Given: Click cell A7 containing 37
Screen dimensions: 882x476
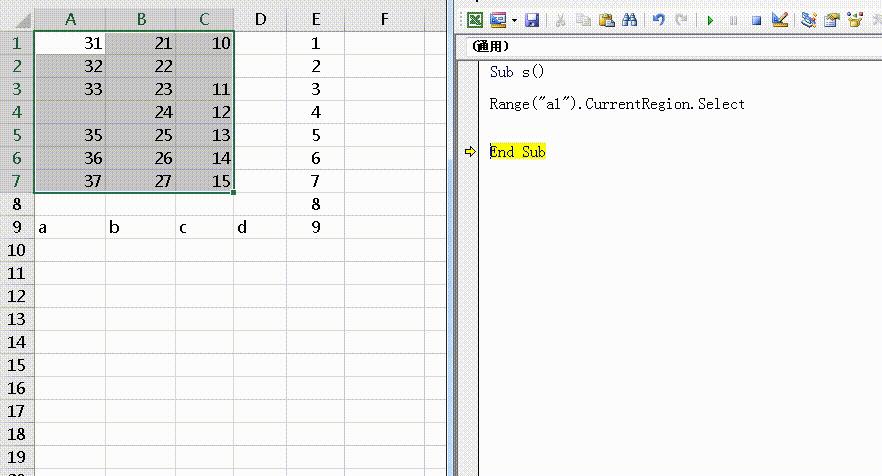Looking at the screenshot, I should (70, 181).
